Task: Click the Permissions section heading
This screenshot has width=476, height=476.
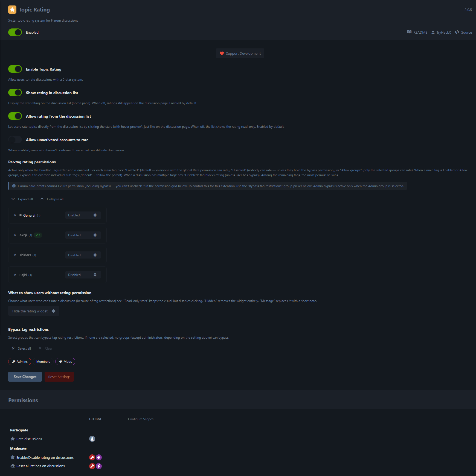Action: point(23,400)
